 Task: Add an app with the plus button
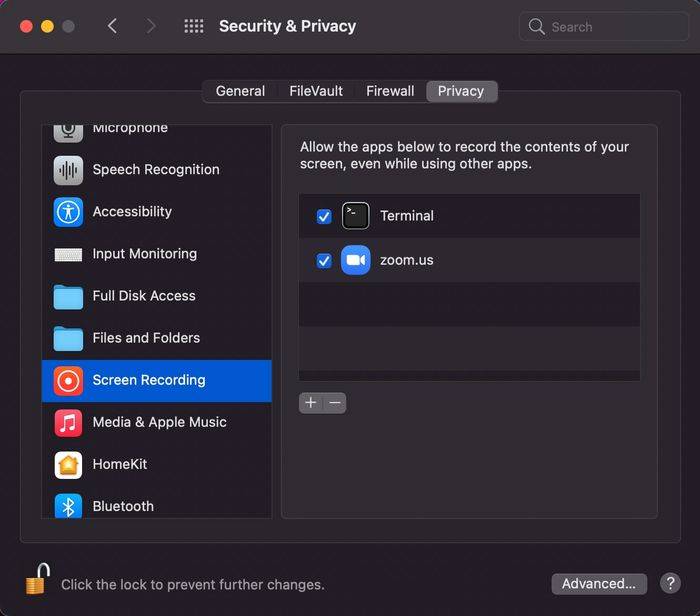(311, 403)
